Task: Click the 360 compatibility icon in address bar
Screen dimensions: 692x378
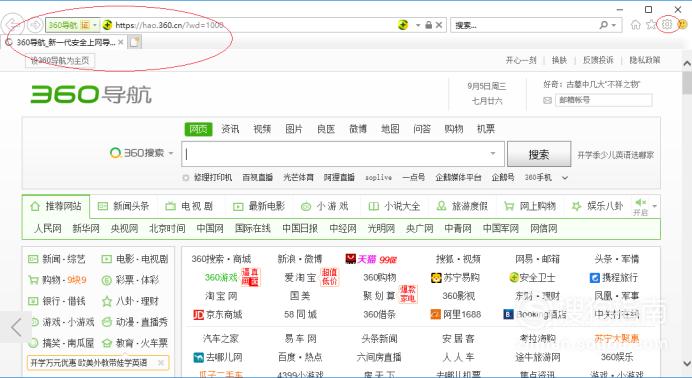Action: click(403, 25)
